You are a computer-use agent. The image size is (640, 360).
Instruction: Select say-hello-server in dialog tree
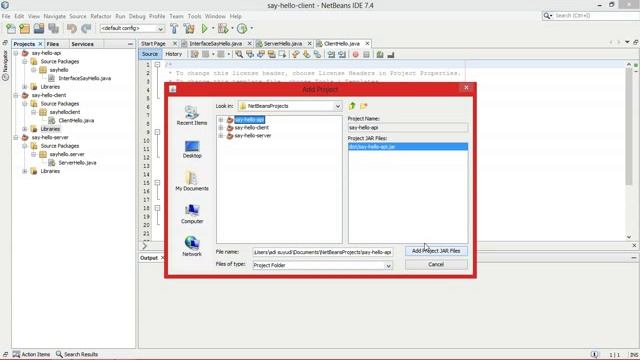253,136
